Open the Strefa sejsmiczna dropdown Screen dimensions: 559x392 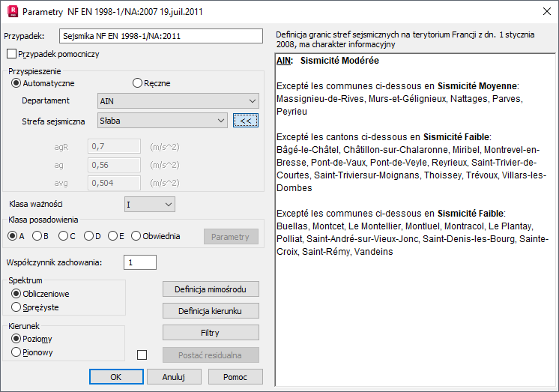coord(162,121)
